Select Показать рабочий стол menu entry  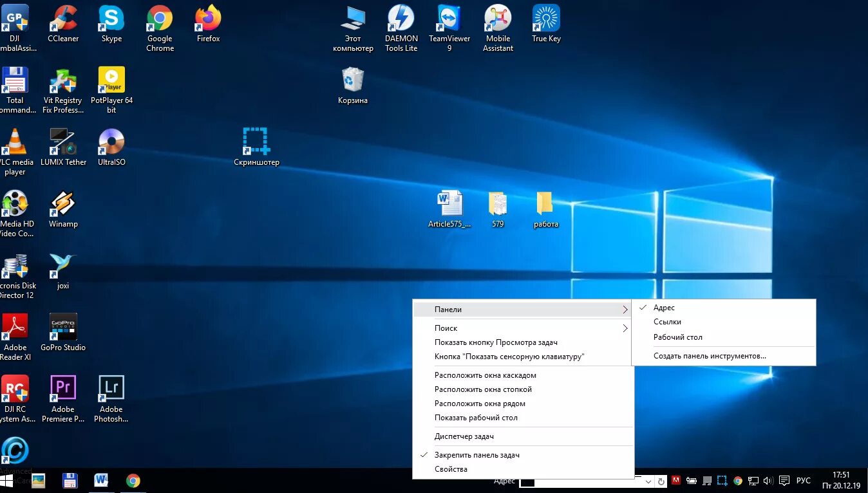(x=523, y=418)
